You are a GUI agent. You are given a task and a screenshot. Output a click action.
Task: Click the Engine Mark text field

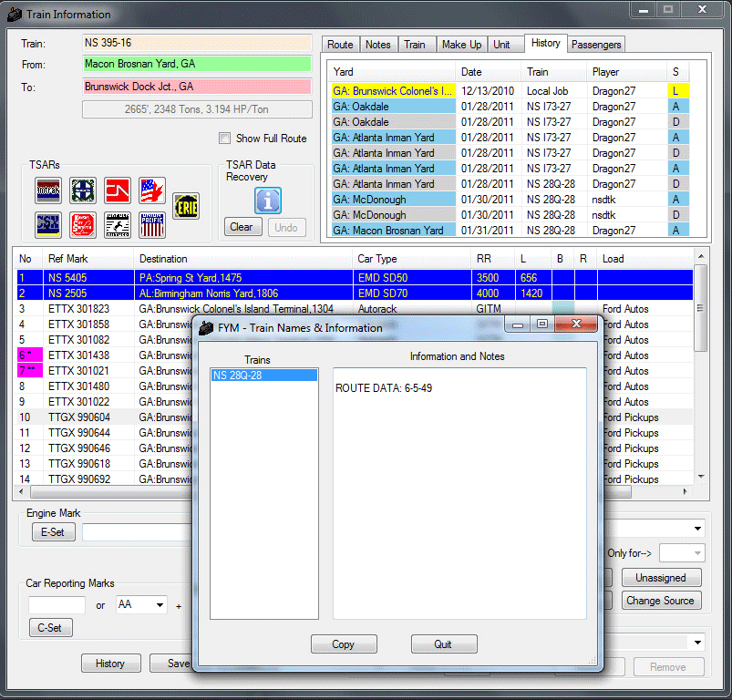138,532
